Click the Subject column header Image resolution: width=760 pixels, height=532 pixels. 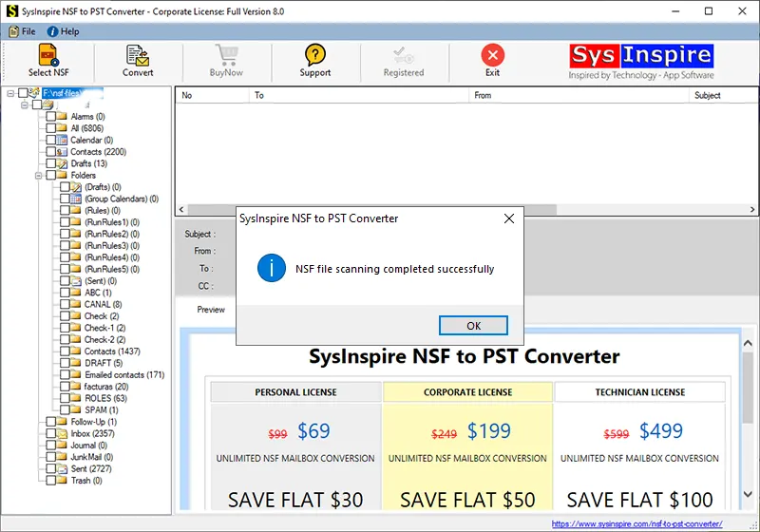(724, 95)
